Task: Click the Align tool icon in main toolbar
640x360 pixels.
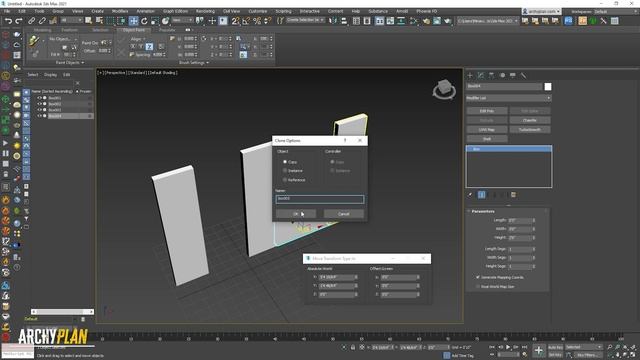Action: coord(344,21)
